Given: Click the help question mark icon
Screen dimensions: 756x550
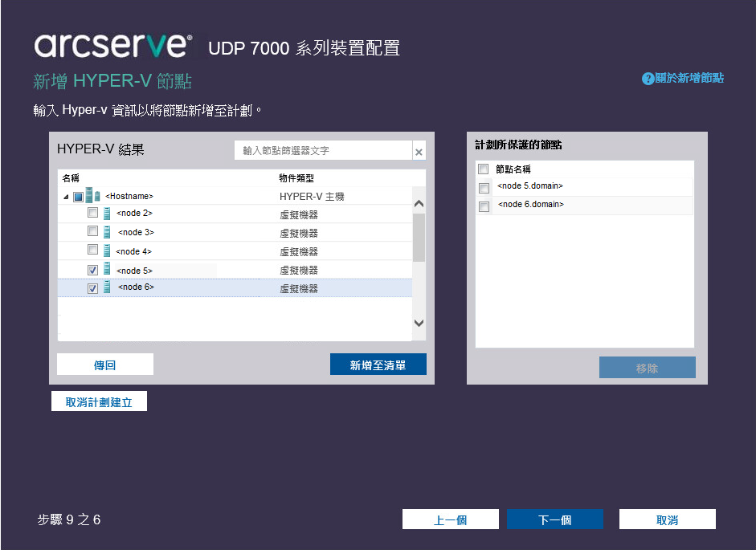Looking at the screenshot, I should [x=648, y=79].
